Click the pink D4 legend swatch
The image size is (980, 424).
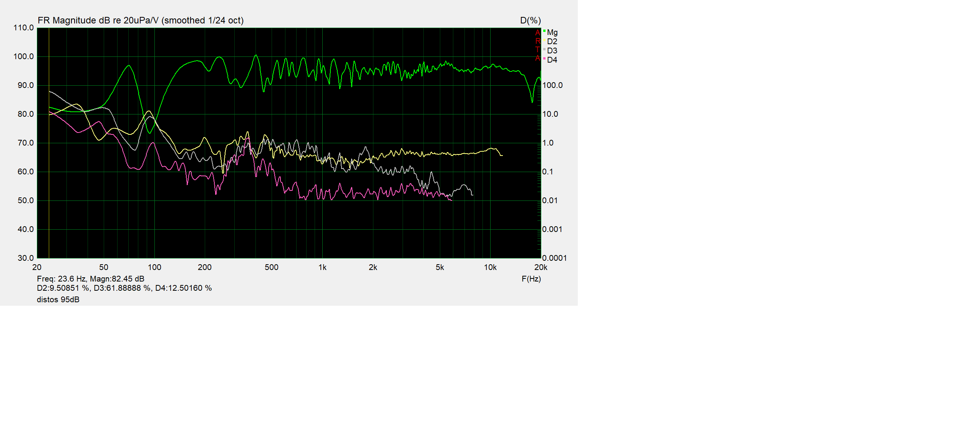(x=544, y=59)
